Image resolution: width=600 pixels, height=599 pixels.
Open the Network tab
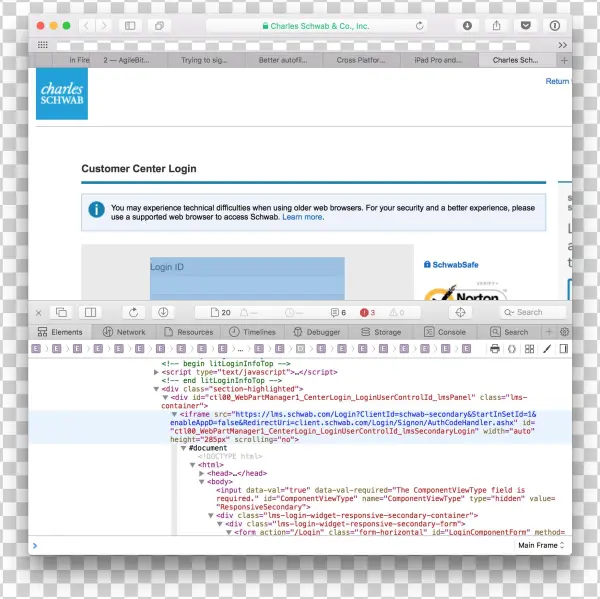[124, 332]
